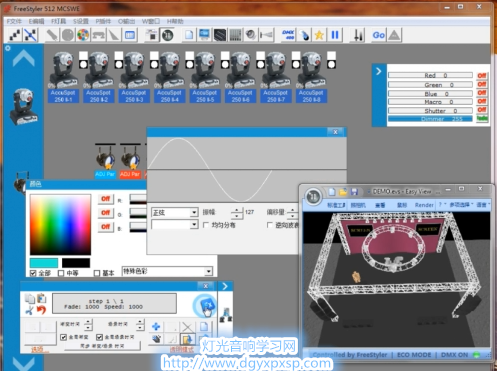Click the yellow star favorites icon
This screenshot has height=371, width=497.
[319, 35]
